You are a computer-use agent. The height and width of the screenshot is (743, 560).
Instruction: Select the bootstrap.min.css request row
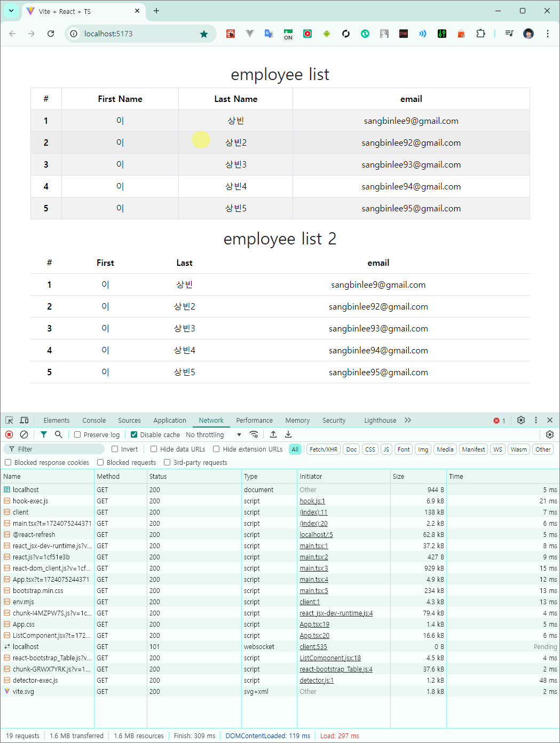(x=280, y=591)
